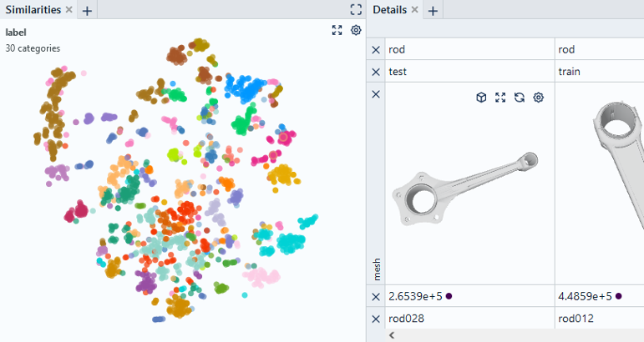
Task: Select the second column 'rod' label cell
Action: pyautogui.click(x=600, y=49)
